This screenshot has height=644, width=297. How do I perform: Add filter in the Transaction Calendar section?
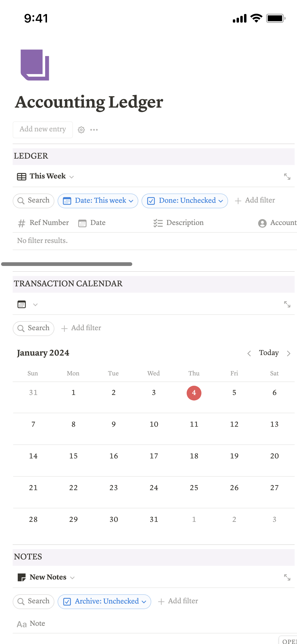click(81, 328)
